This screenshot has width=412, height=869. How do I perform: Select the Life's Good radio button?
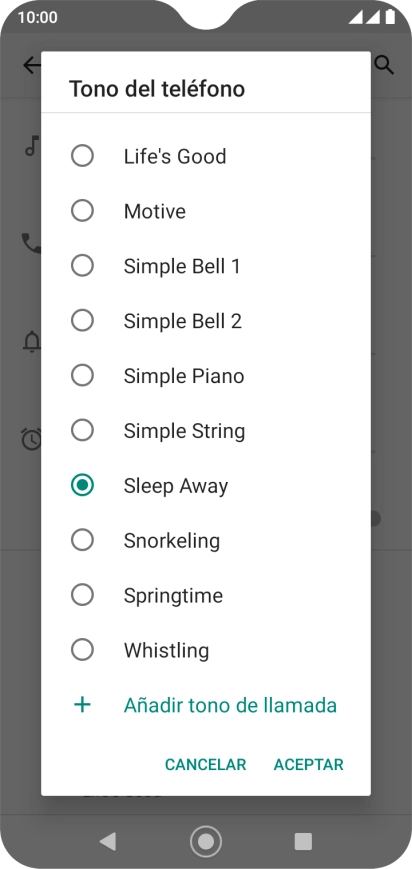82,156
